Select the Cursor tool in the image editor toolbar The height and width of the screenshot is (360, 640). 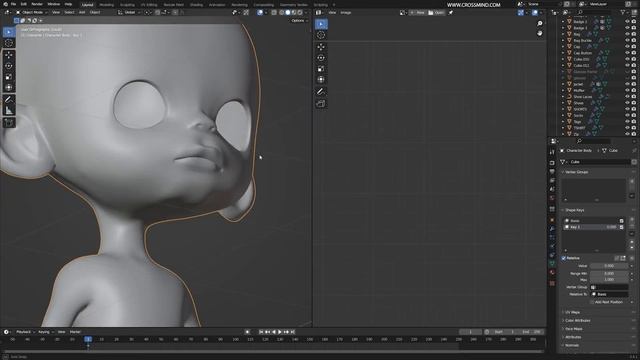tap(321, 35)
